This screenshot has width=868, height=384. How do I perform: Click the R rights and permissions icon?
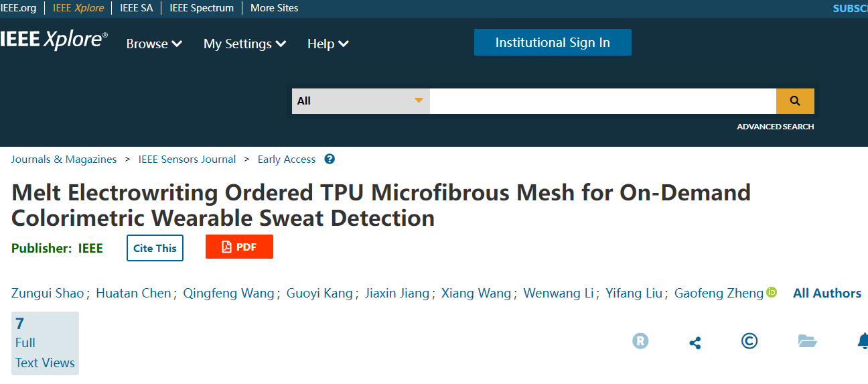tap(640, 341)
